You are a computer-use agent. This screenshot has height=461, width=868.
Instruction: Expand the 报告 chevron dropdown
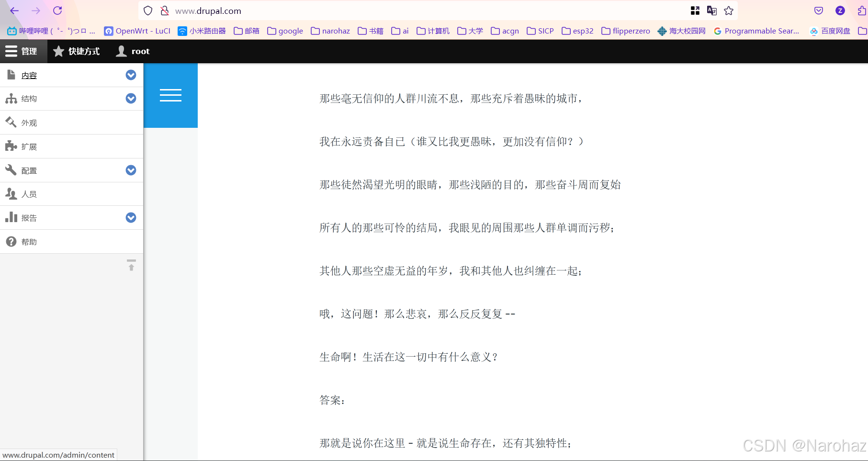tap(131, 217)
